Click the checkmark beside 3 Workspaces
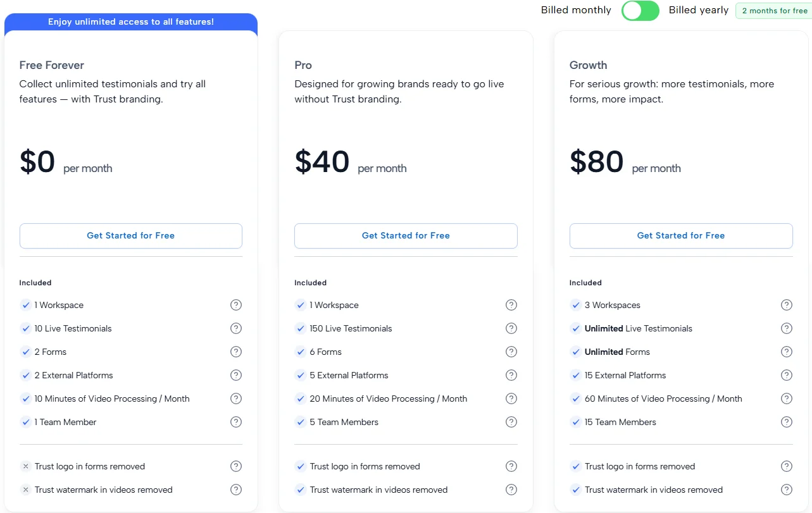This screenshot has height=513, width=812. click(x=576, y=305)
